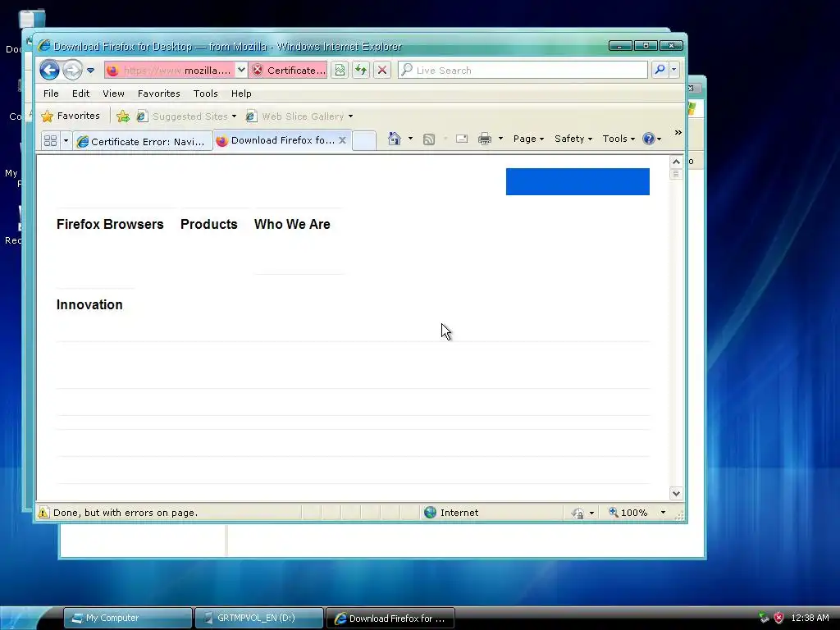The height and width of the screenshot is (630, 840).
Task: Open the tab list dropdown arrow
Action: [66, 141]
